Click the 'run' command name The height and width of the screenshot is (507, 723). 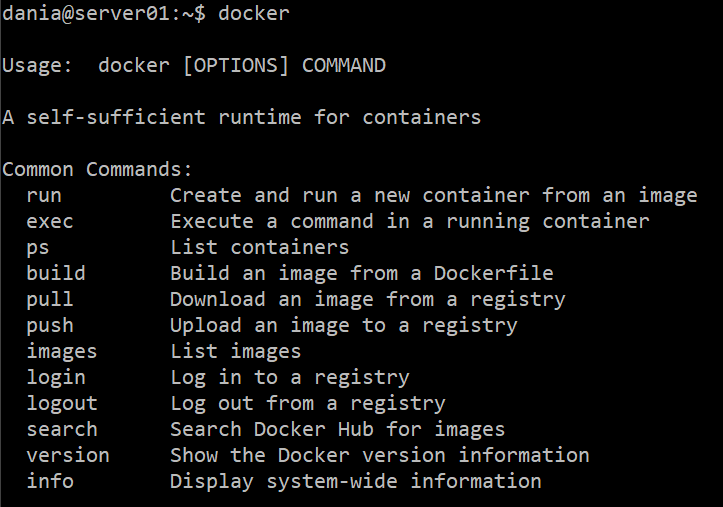[x=44, y=195]
